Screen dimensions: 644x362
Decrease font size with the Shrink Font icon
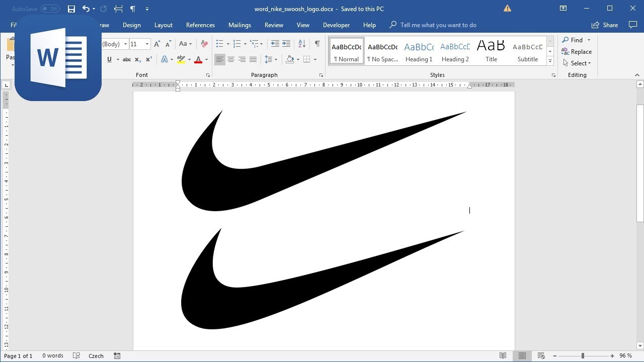pos(169,44)
